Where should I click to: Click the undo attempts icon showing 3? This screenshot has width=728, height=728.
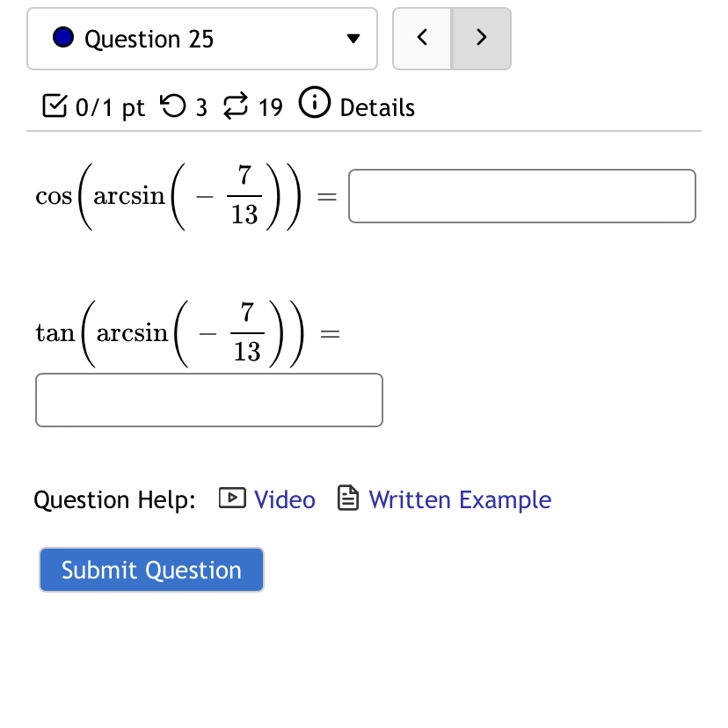pyautogui.click(x=175, y=106)
